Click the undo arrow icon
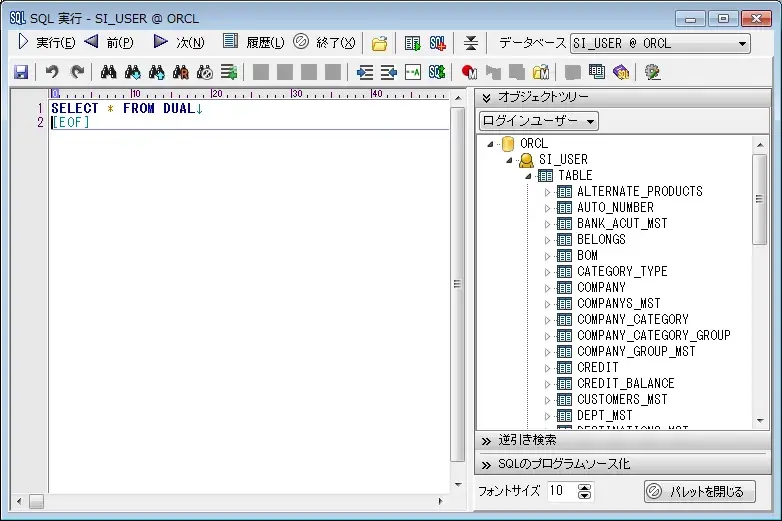 click(x=52, y=72)
